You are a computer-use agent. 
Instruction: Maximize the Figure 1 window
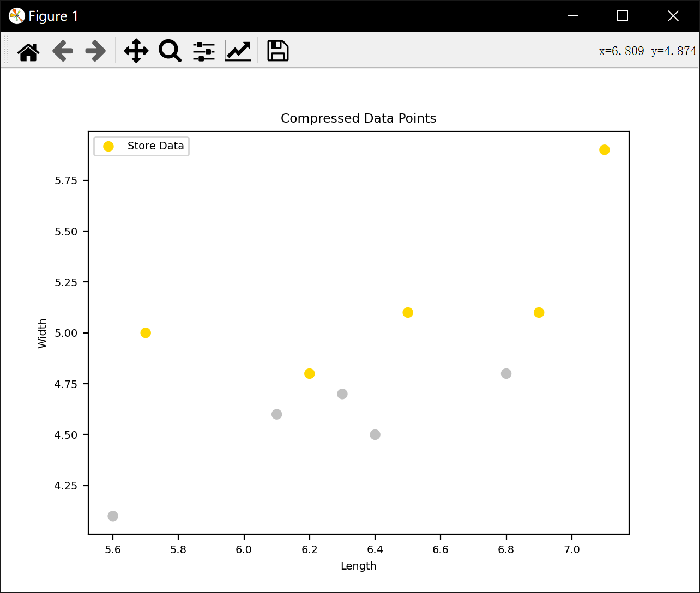click(623, 16)
